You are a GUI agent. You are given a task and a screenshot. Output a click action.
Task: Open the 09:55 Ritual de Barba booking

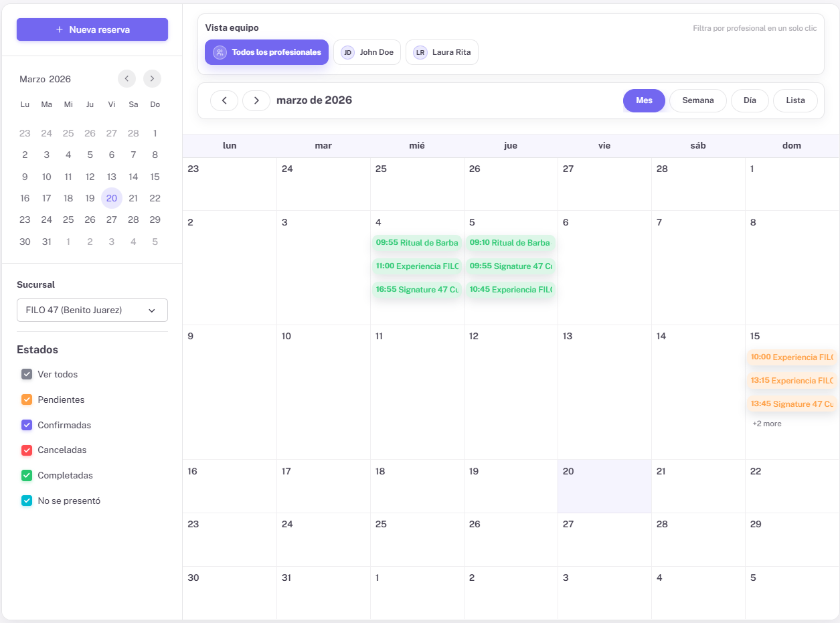[x=416, y=243]
